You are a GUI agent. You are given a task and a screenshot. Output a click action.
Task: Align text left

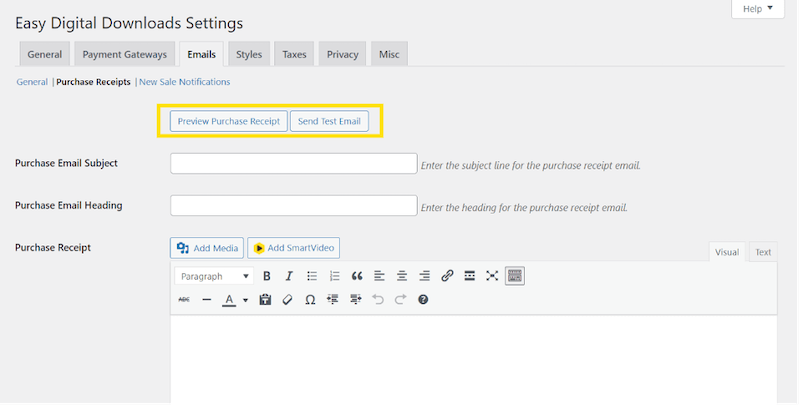[x=379, y=276]
